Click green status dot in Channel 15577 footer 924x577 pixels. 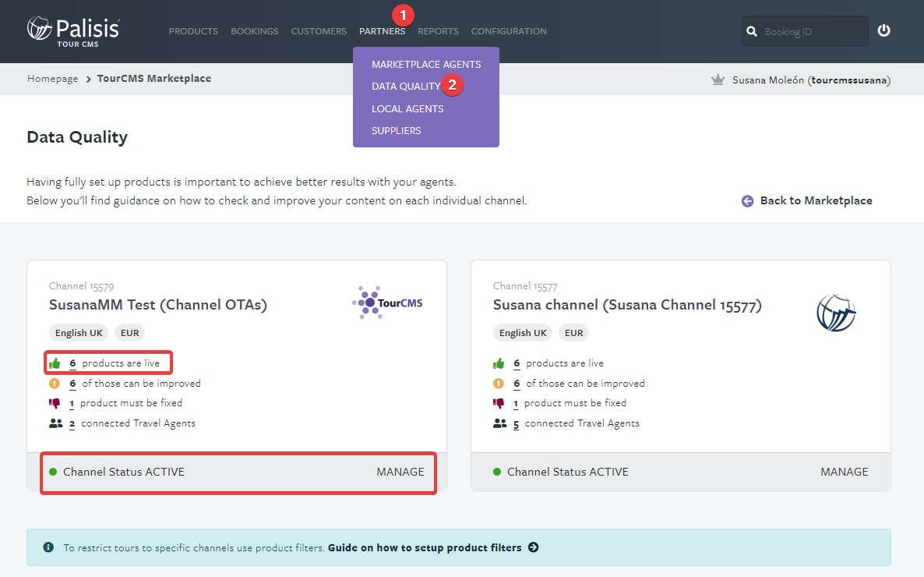[x=497, y=472]
